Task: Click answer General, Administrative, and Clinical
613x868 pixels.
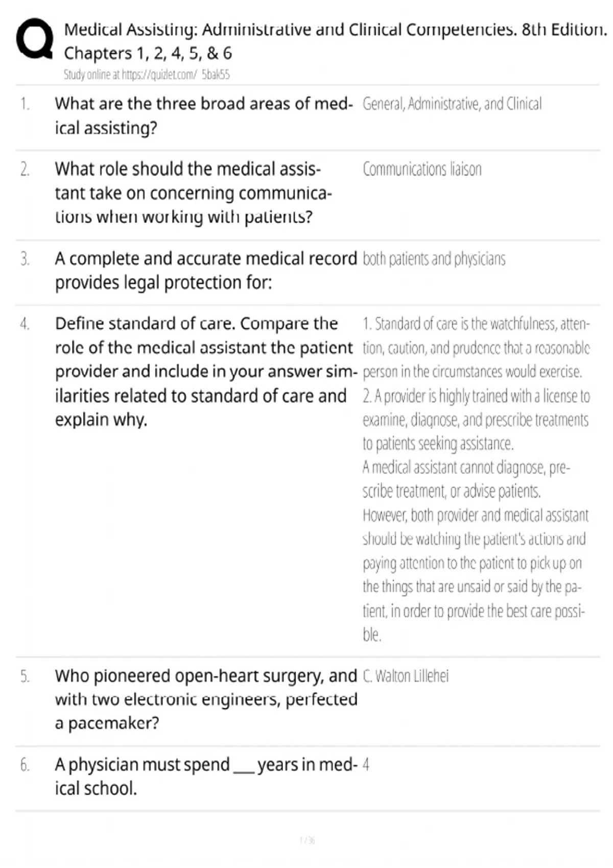Action: pyautogui.click(x=452, y=104)
